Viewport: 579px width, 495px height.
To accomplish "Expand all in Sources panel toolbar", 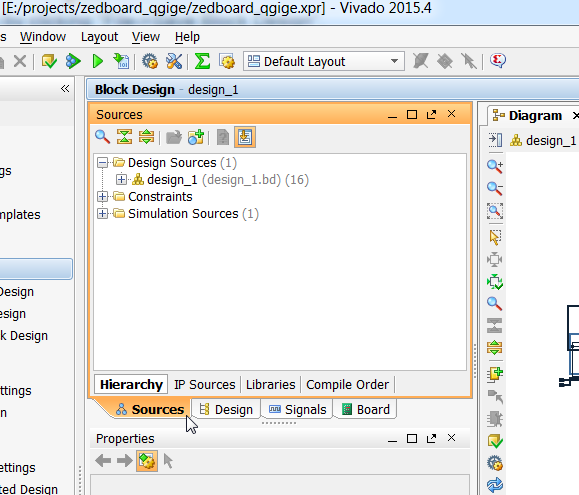I will coord(147,137).
